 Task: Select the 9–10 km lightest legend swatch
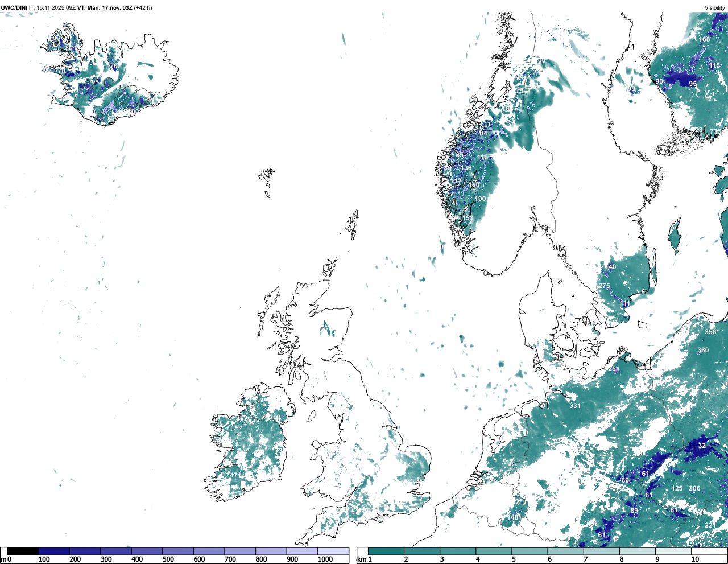click(x=674, y=551)
